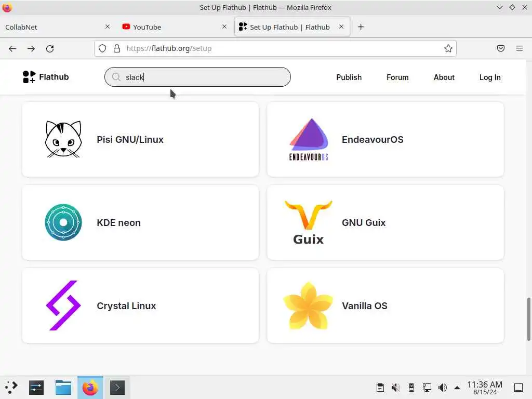Go to the Forum link
Image resolution: width=532 pixels, height=399 pixels.
pos(397,77)
